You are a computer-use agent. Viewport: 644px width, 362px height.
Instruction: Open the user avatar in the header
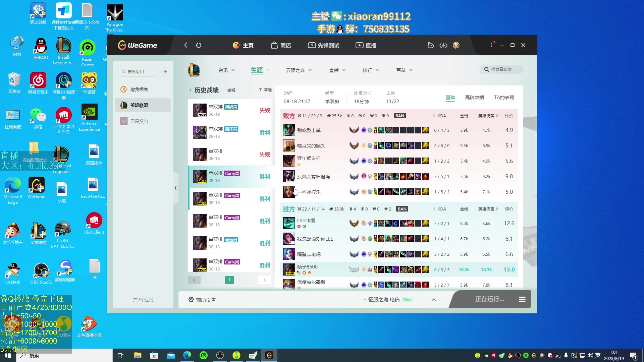coord(456,45)
